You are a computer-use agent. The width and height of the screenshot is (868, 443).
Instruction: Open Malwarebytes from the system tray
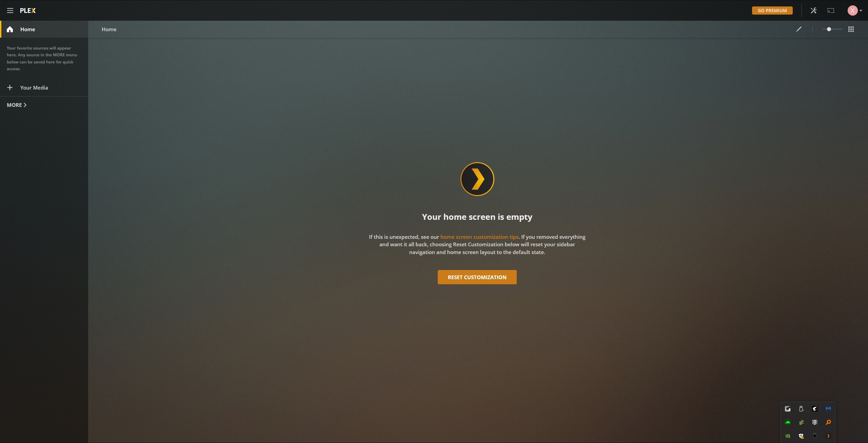[828, 409]
